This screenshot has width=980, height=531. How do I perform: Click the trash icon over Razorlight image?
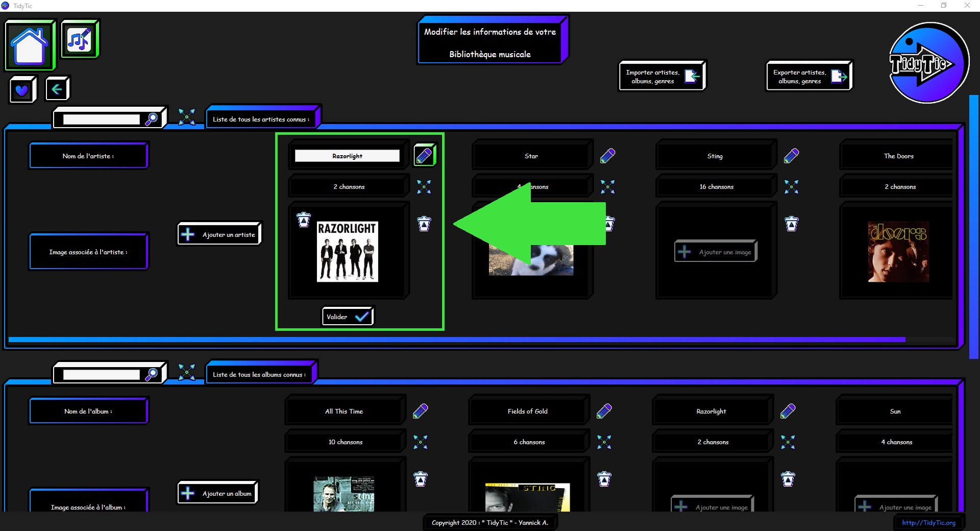304,220
